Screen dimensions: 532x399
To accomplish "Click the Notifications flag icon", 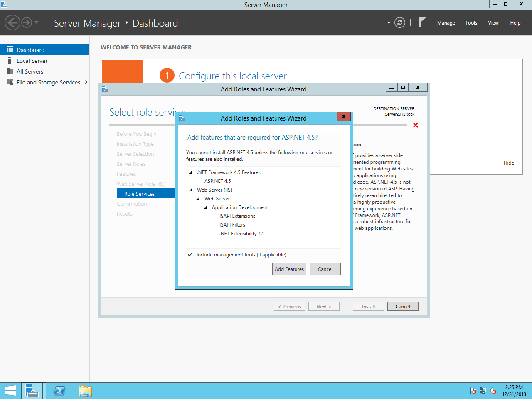I will tap(422, 22).
